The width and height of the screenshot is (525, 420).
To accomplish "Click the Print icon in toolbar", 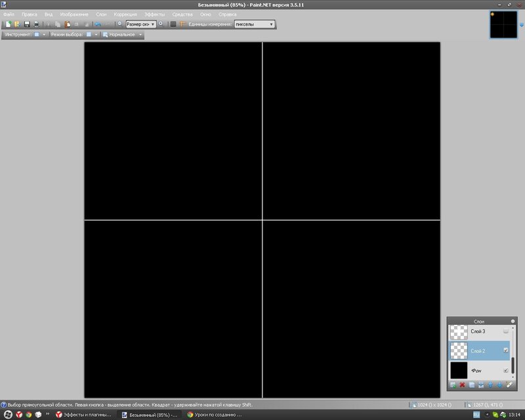I will pos(36,24).
